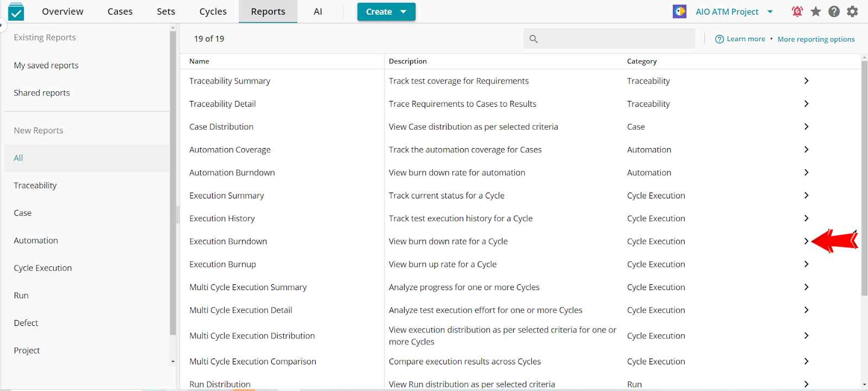Open the AIO ATM Project selector dropdown

[x=734, y=11]
